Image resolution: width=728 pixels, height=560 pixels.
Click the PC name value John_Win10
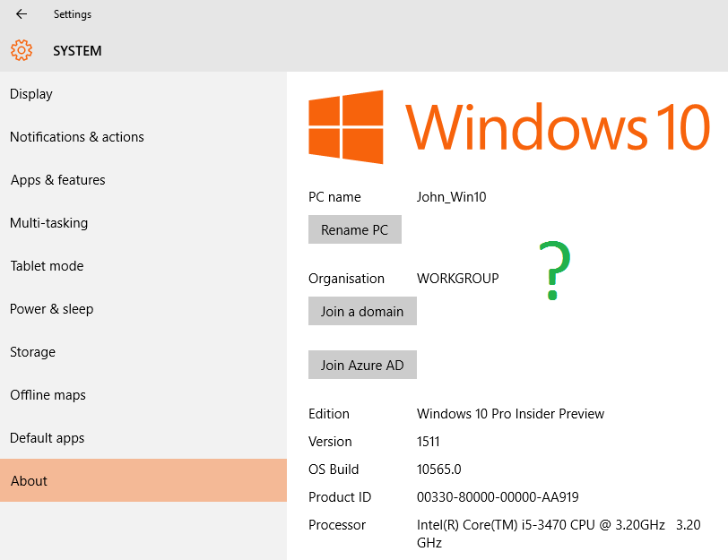pos(452,197)
